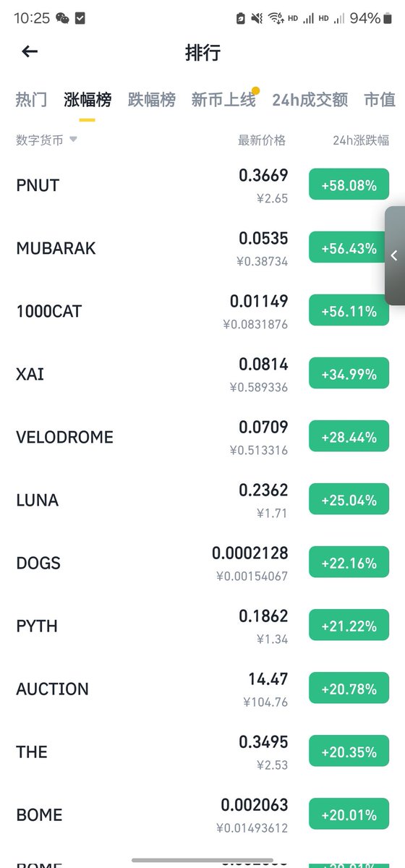Select the 24h成交额 tab

(310, 100)
